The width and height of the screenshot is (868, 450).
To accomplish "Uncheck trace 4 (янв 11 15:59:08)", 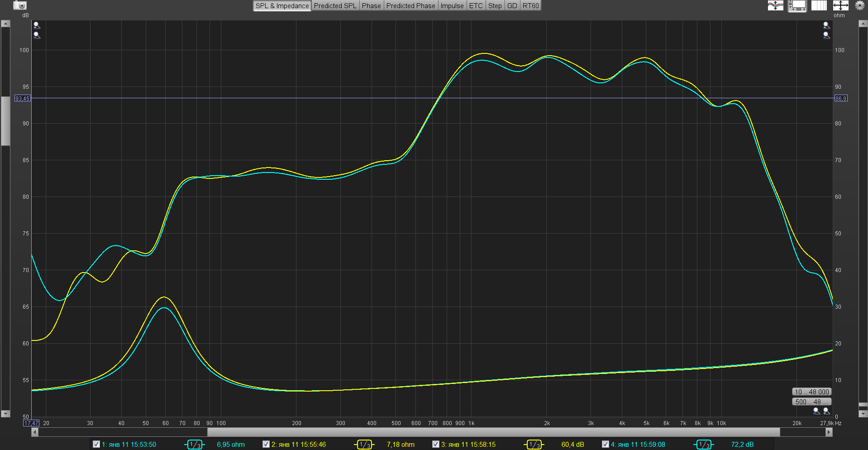I will tap(605, 444).
